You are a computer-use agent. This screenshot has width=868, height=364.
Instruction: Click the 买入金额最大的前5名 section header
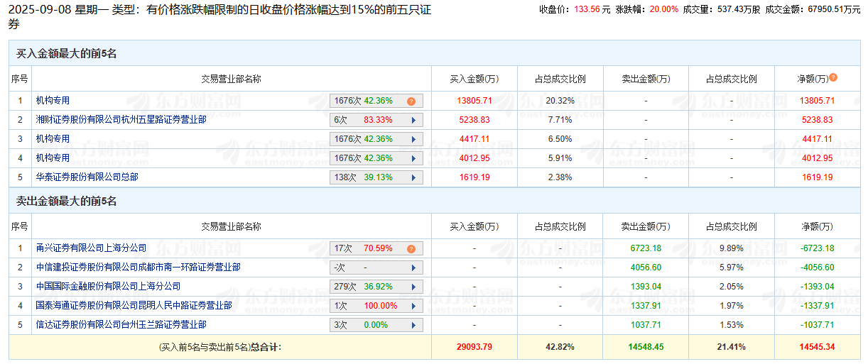click(x=66, y=54)
